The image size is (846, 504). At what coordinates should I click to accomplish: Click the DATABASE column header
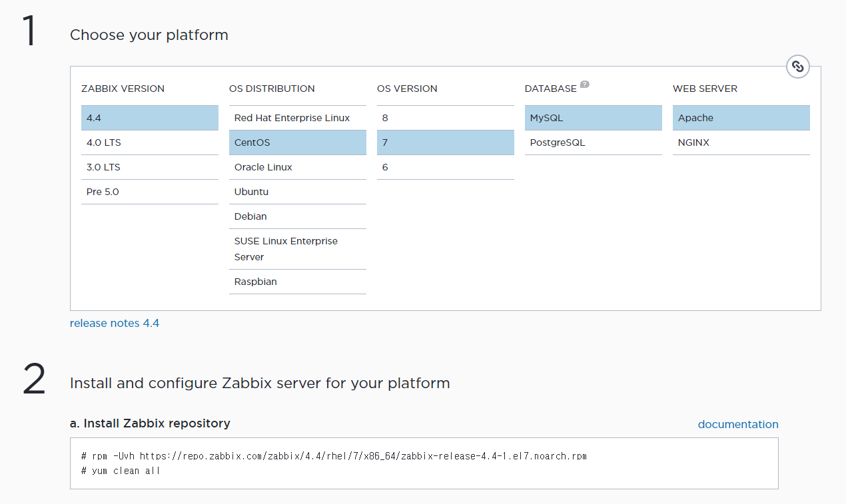click(551, 89)
